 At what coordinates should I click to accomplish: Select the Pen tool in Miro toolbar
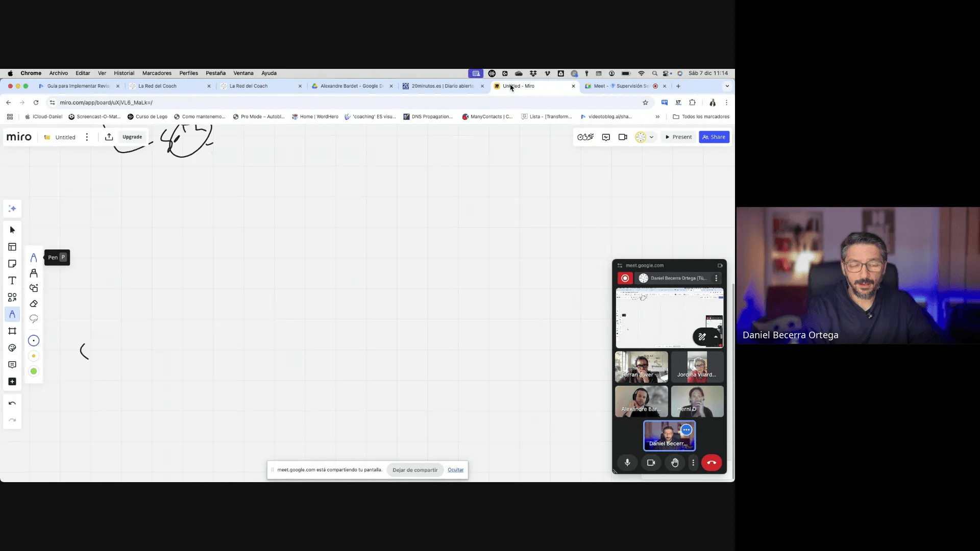pyautogui.click(x=34, y=258)
